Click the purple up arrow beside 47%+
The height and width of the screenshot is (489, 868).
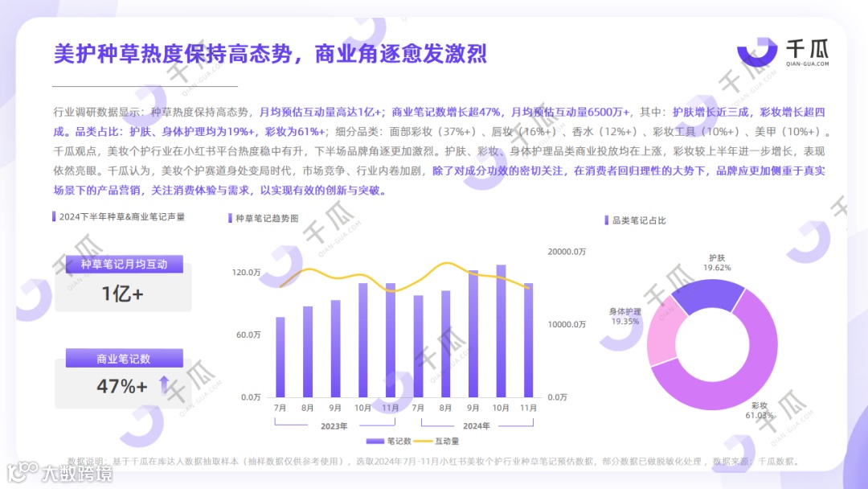click(165, 384)
